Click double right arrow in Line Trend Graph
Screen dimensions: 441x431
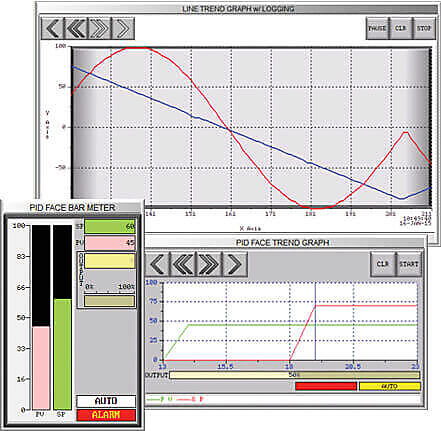[99, 28]
